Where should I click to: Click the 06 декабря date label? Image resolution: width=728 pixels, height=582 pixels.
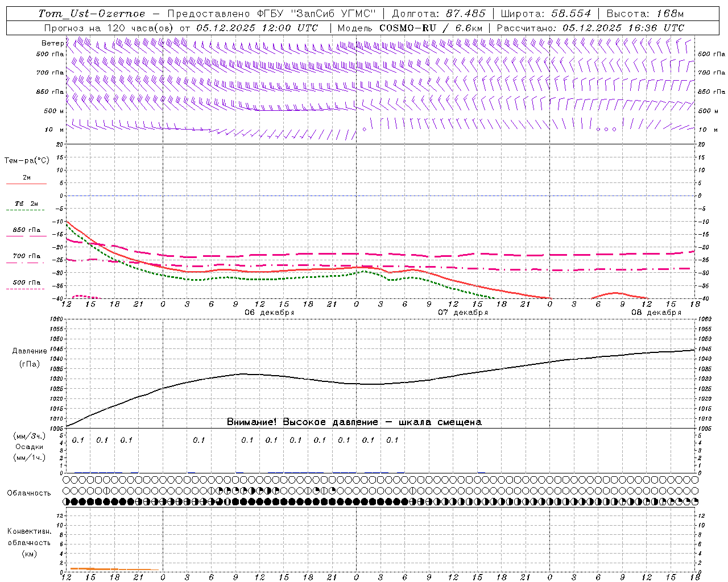(x=270, y=313)
